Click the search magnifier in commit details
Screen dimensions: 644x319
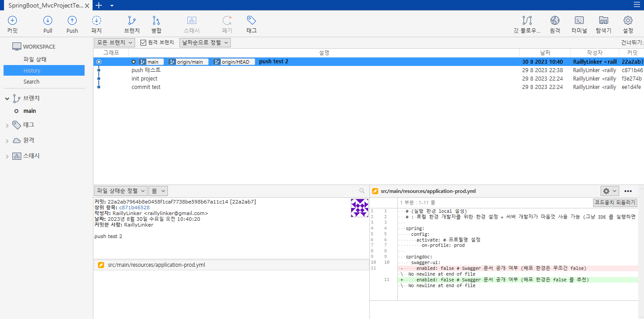pos(362,191)
